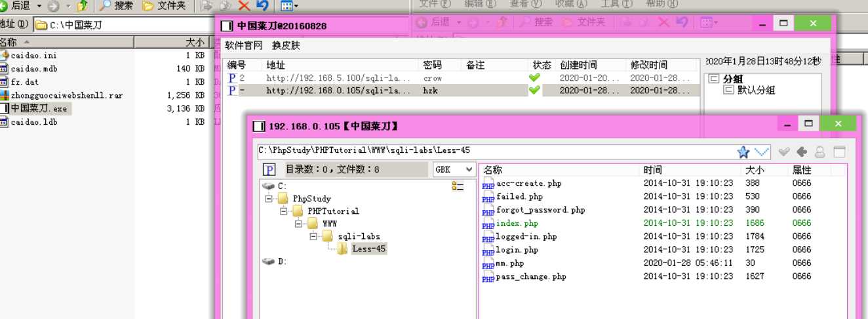868x319 pixels.
Task: Click the tree view mode icon near C: drive
Action: (x=458, y=186)
